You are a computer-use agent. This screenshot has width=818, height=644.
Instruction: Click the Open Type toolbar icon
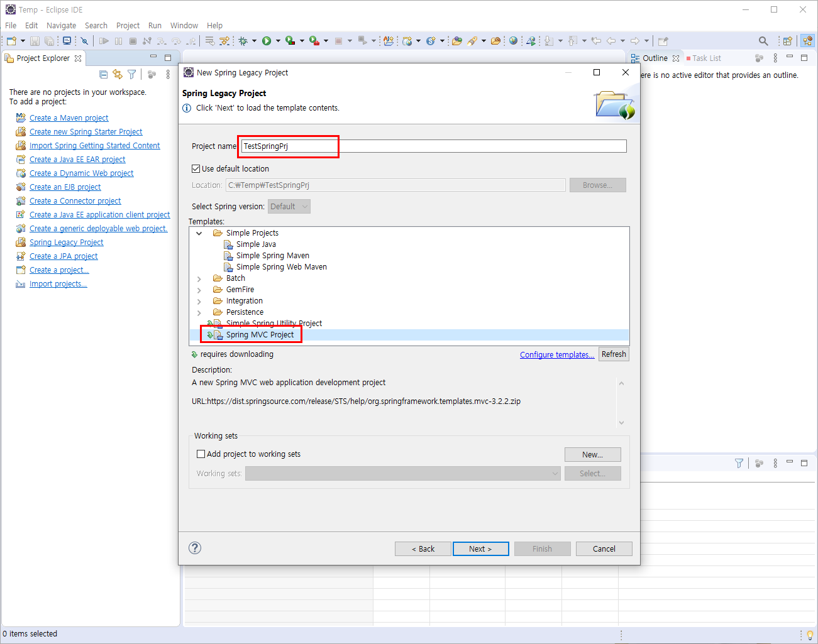457,41
